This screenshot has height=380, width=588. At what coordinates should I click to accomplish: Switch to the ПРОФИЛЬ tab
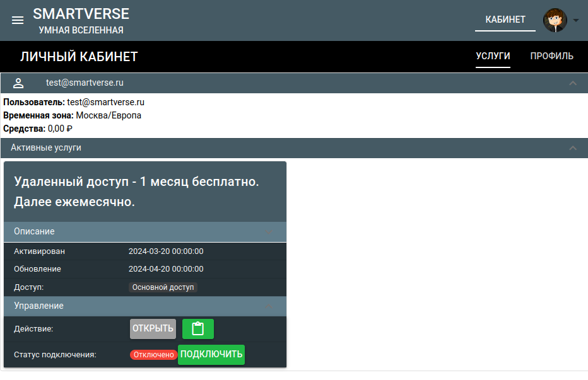tap(551, 56)
